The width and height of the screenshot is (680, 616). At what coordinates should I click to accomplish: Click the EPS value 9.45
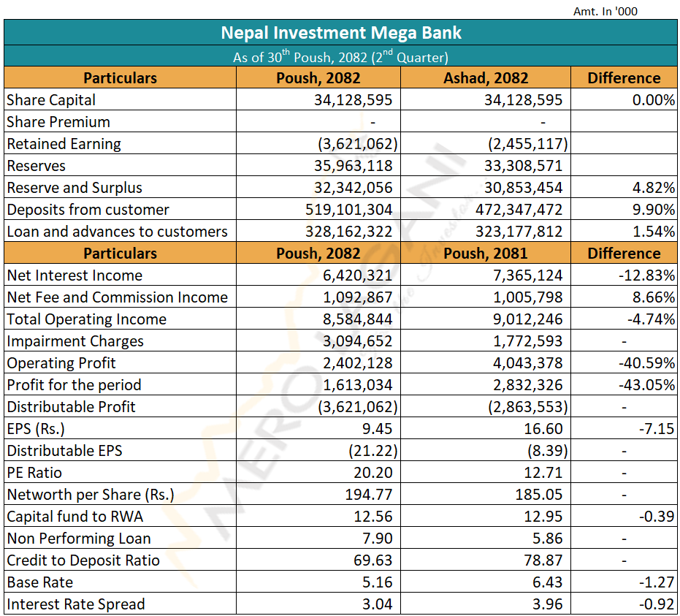[378, 429]
